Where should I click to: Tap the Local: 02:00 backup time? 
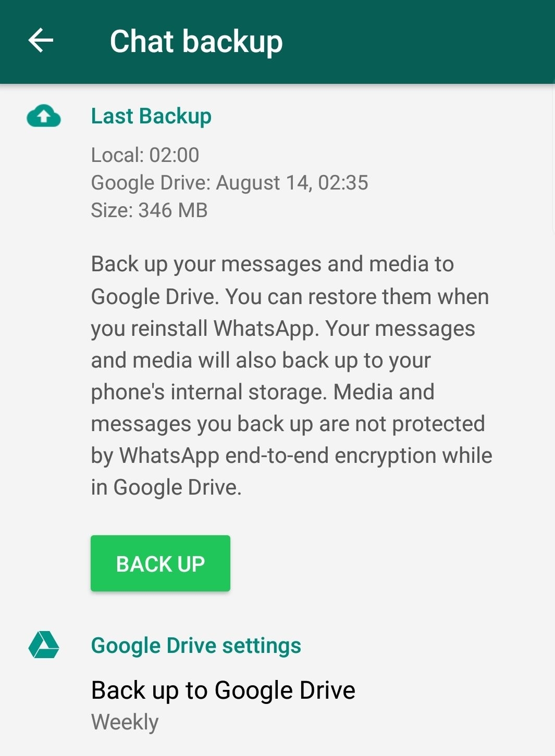145,155
